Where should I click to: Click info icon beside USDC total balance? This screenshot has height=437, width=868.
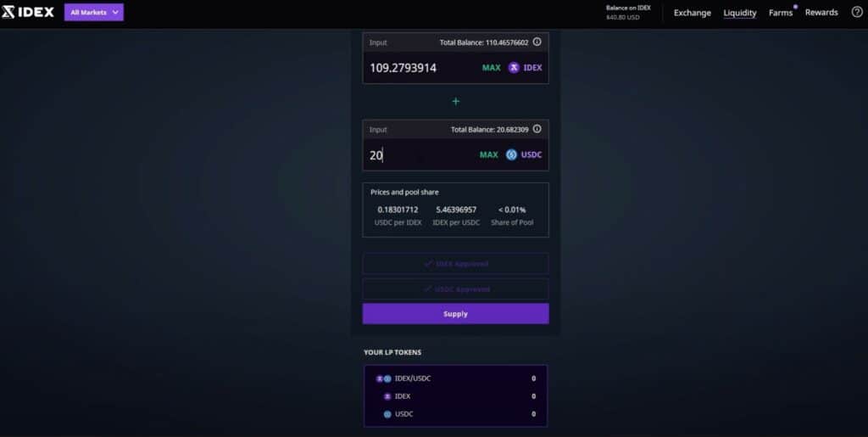tap(537, 129)
